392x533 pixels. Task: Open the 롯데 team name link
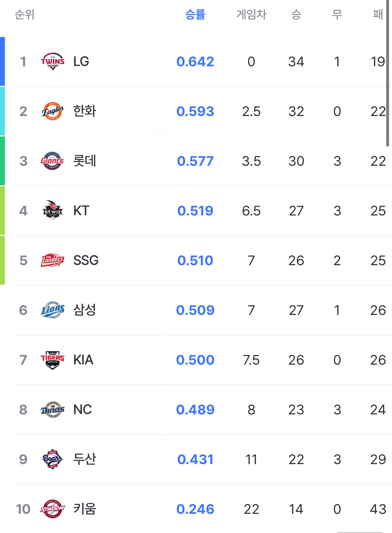click(85, 161)
